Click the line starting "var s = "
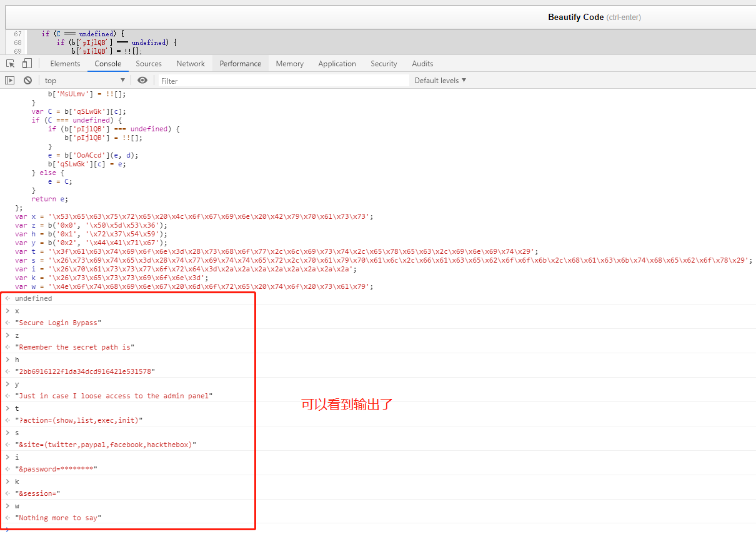756x539 pixels. [x=384, y=260]
